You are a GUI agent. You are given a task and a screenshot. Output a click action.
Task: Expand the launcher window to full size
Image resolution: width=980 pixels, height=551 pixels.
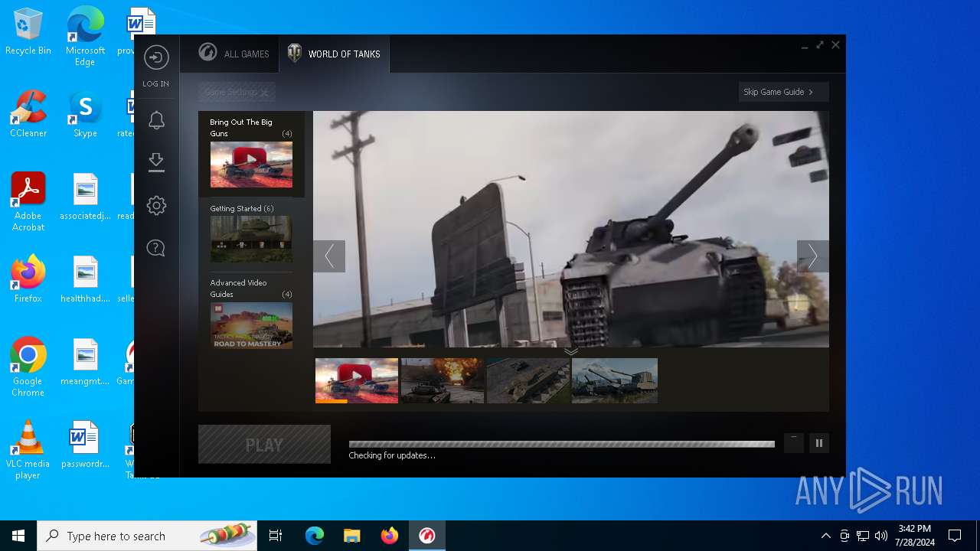coord(820,45)
